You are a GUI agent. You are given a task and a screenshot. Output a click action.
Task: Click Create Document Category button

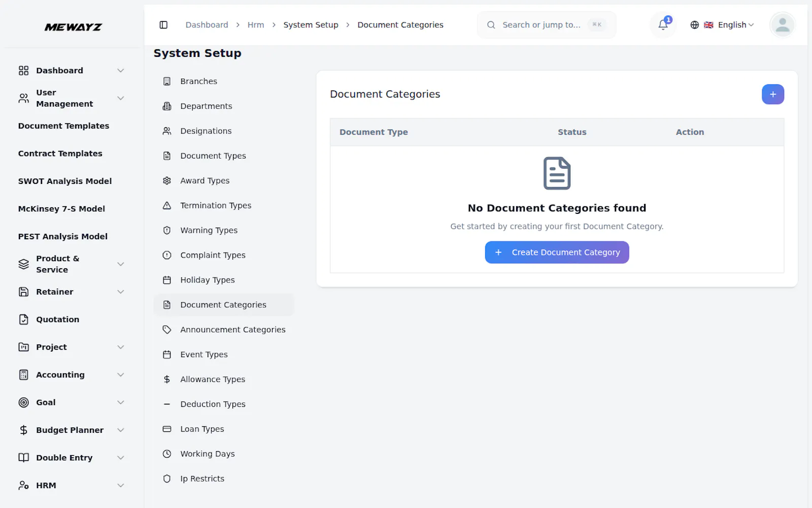pyautogui.click(x=557, y=252)
